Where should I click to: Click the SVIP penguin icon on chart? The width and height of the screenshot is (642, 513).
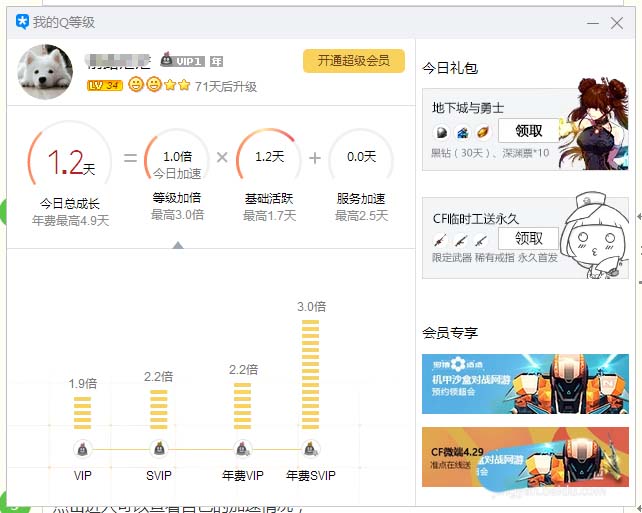click(159, 449)
